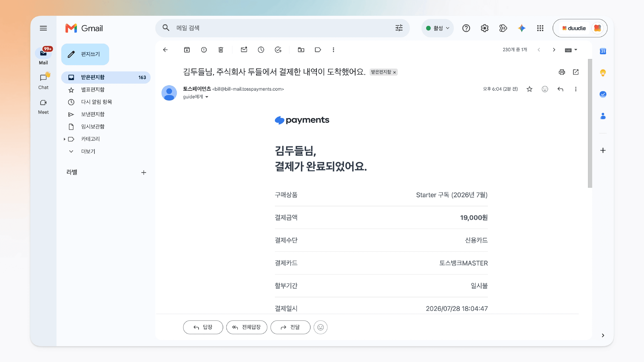Open email in new window
This screenshot has height=362, width=644.
(x=576, y=72)
